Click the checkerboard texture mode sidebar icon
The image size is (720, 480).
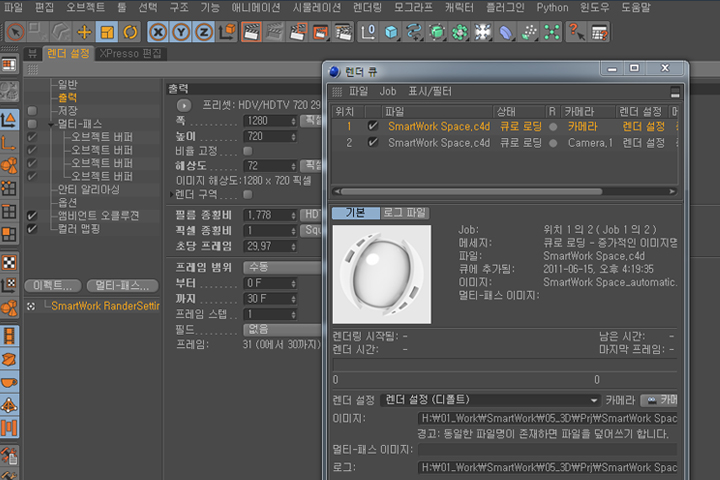click(9, 262)
